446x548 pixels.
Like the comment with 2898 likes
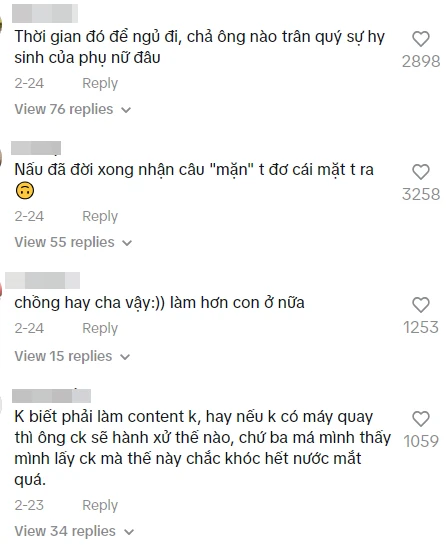tap(421, 39)
